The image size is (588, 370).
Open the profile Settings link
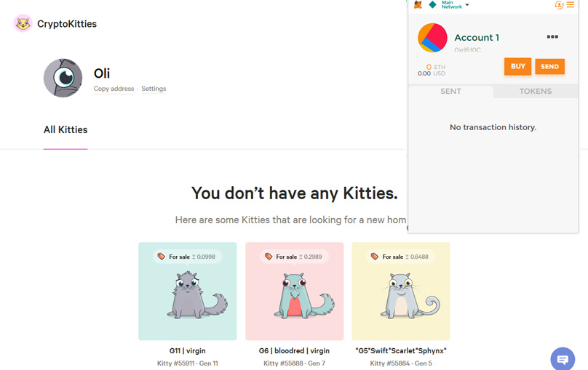[x=154, y=89]
